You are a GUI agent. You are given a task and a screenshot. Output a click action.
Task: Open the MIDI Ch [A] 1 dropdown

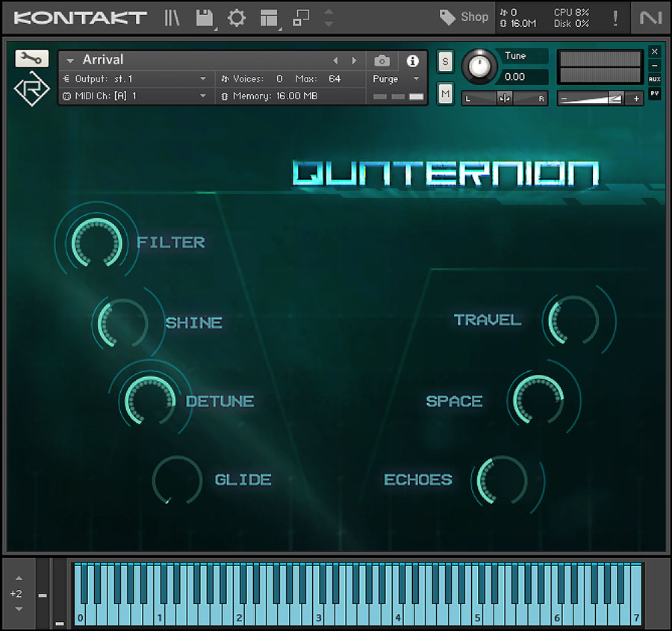[x=134, y=96]
